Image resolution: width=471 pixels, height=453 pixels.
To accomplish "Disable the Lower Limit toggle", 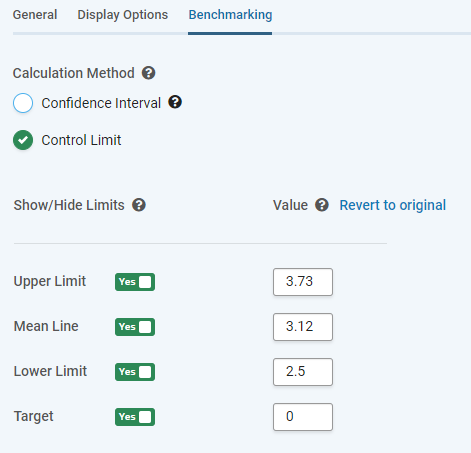I will [135, 372].
